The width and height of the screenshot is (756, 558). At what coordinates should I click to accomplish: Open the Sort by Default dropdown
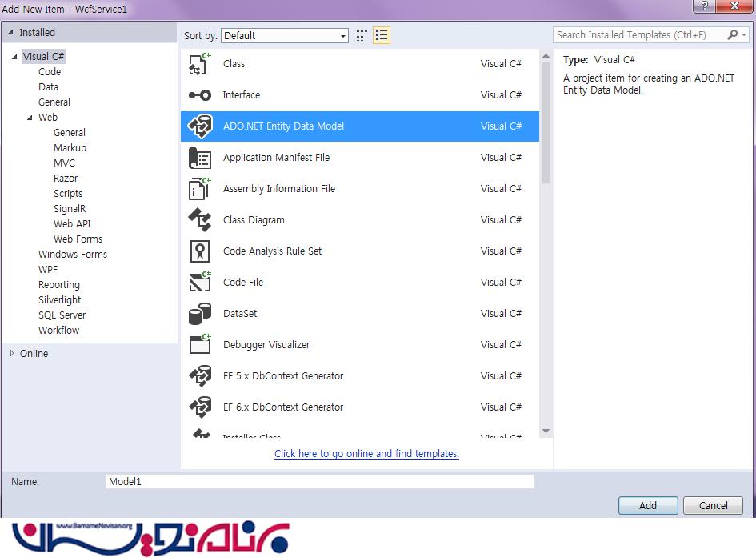(285, 35)
